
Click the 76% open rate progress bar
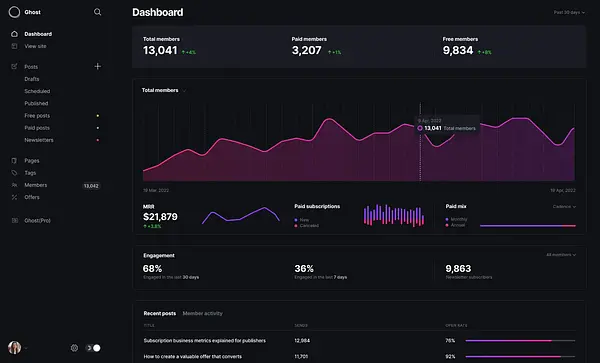(x=520, y=340)
